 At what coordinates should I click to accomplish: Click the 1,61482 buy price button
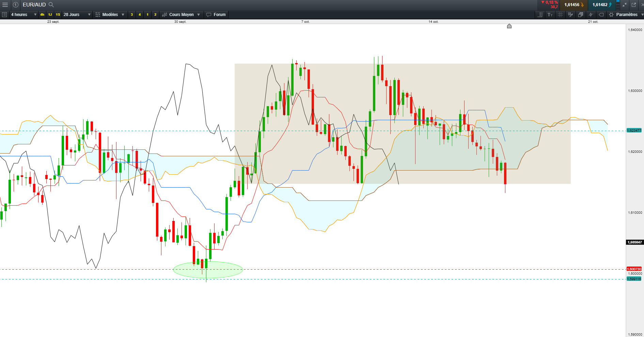[601, 5]
